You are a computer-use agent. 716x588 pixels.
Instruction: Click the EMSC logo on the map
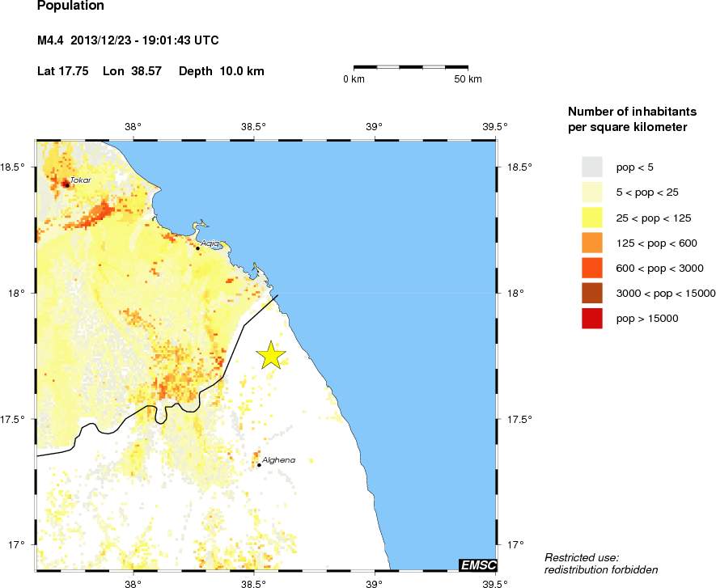click(477, 565)
